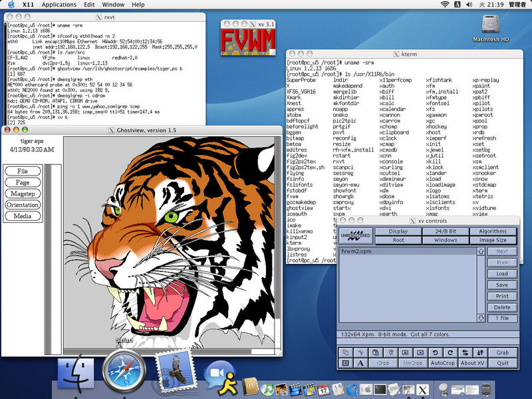Viewport: 532px width, 399px height.
Task: Click the tiger.eps label in Ghostview
Action: 32,141
